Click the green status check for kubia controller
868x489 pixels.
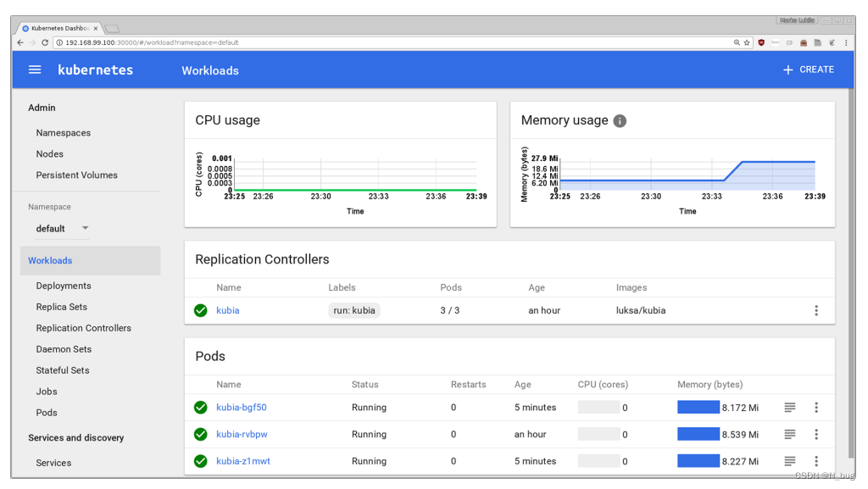click(200, 310)
